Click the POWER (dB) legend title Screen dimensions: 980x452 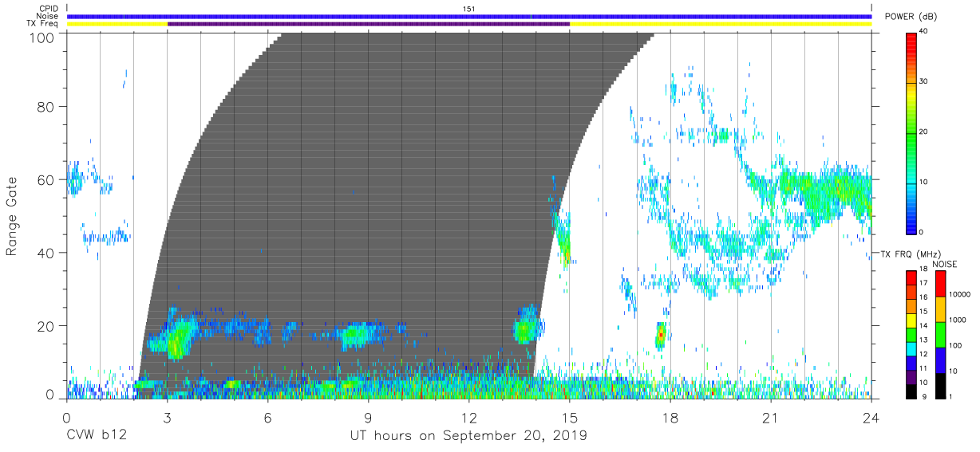click(909, 16)
